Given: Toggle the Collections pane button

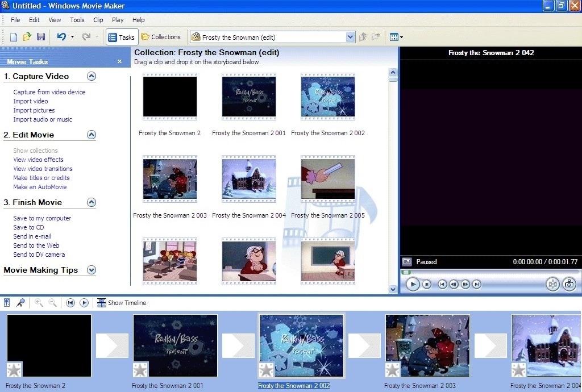Looking at the screenshot, I should 161,37.
